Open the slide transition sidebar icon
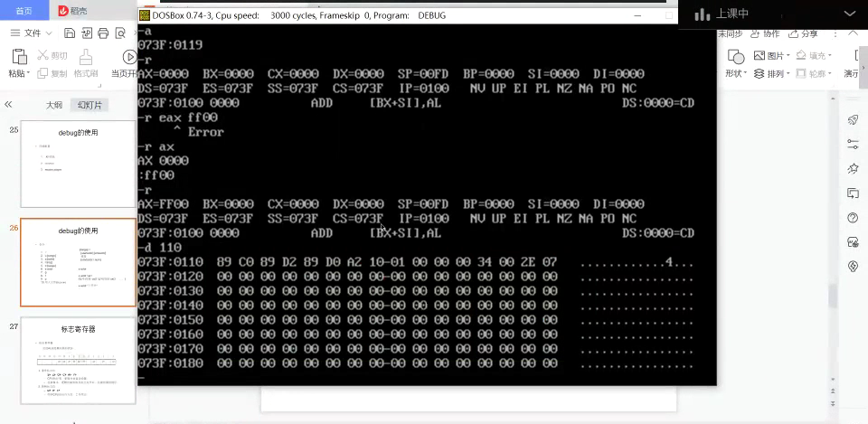This screenshot has height=424, width=868. point(853,193)
